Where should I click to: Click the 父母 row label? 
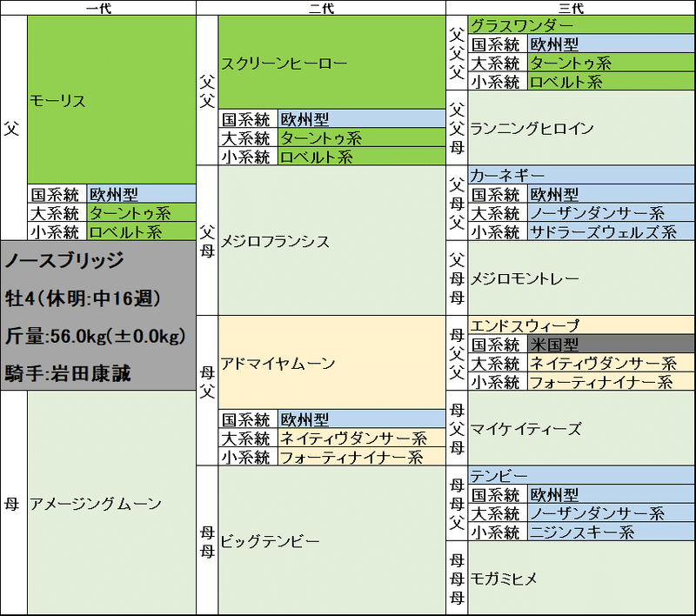click(x=207, y=240)
